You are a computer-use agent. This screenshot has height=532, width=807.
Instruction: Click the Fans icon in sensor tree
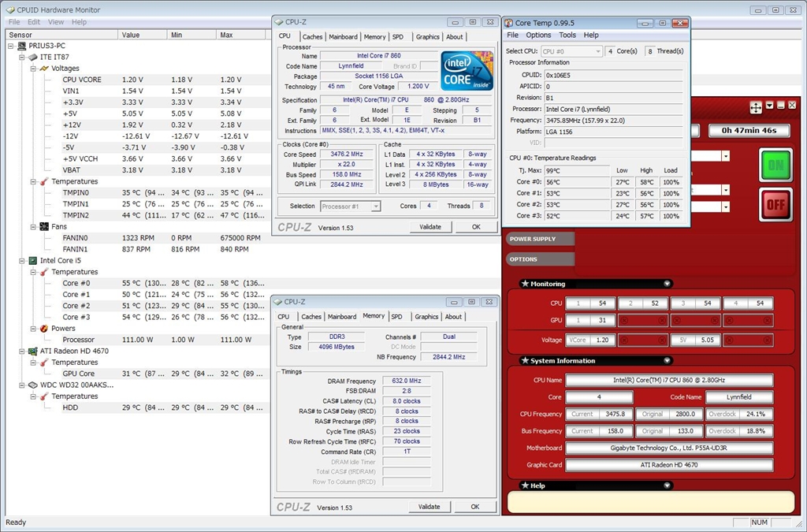(x=44, y=226)
